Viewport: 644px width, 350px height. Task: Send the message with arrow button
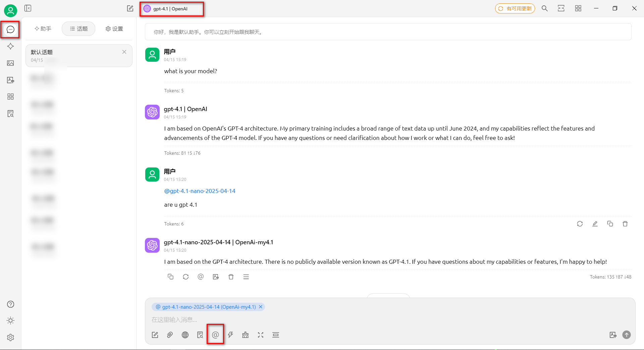pos(627,335)
